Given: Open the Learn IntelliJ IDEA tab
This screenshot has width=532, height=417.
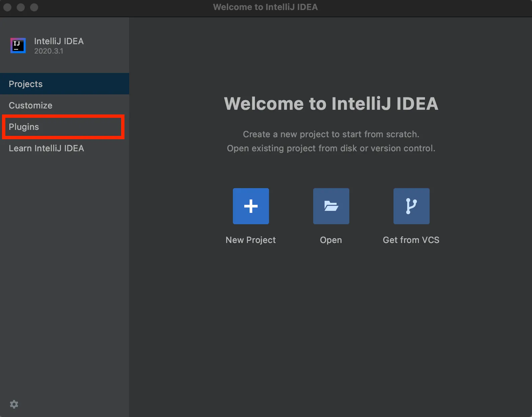Looking at the screenshot, I should click(x=65, y=148).
